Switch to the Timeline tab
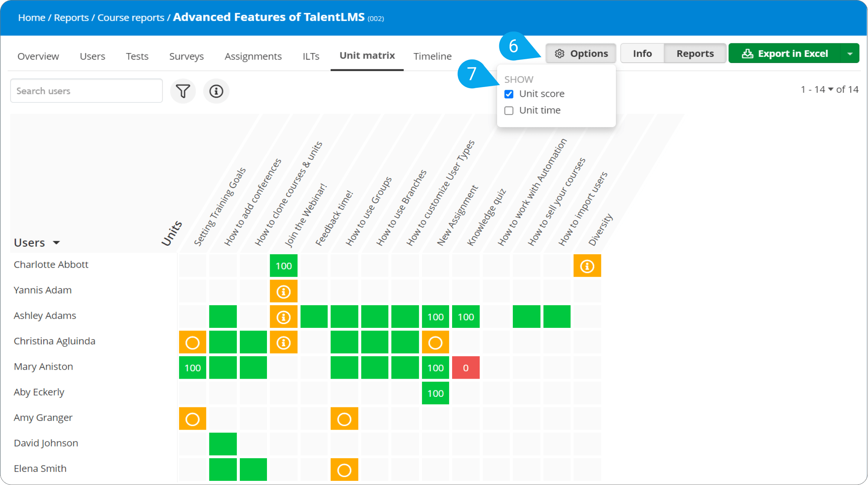The height and width of the screenshot is (485, 868). coord(432,56)
